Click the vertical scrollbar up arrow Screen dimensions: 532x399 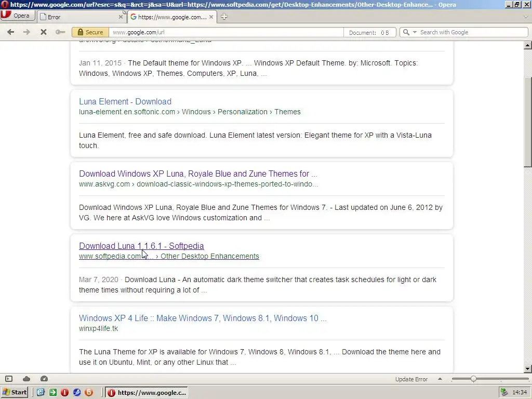[528, 45]
